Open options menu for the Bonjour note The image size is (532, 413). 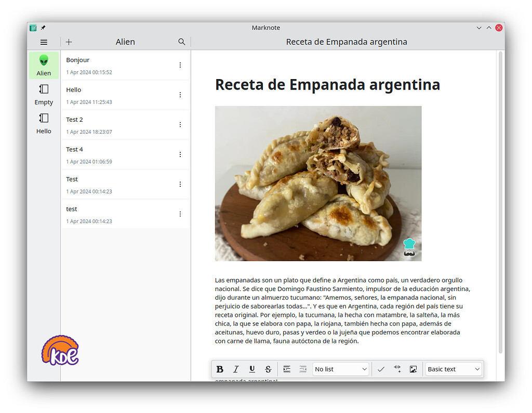click(180, 65)
